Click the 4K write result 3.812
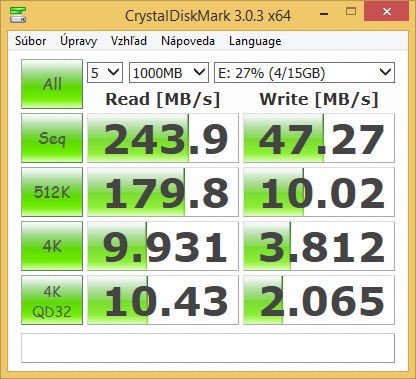This screenshot has width=416, height=379. [319, 246]
